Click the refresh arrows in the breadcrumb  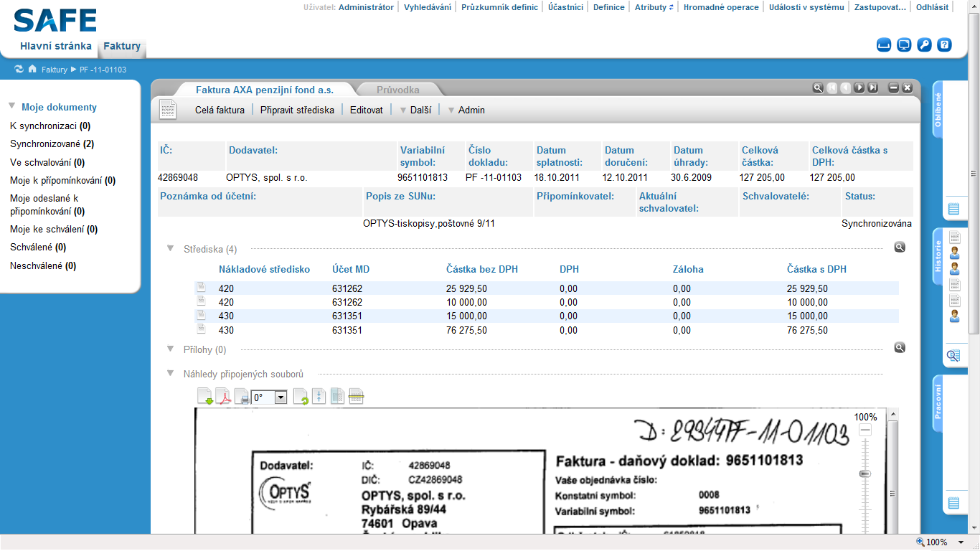[x=19, y=70]
